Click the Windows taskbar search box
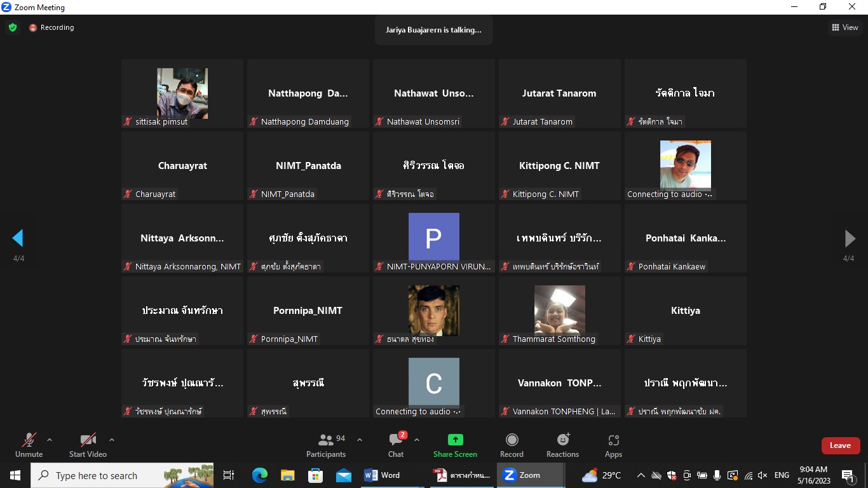The width and height of the screenshot is (868, 488). tap(122, 475)
